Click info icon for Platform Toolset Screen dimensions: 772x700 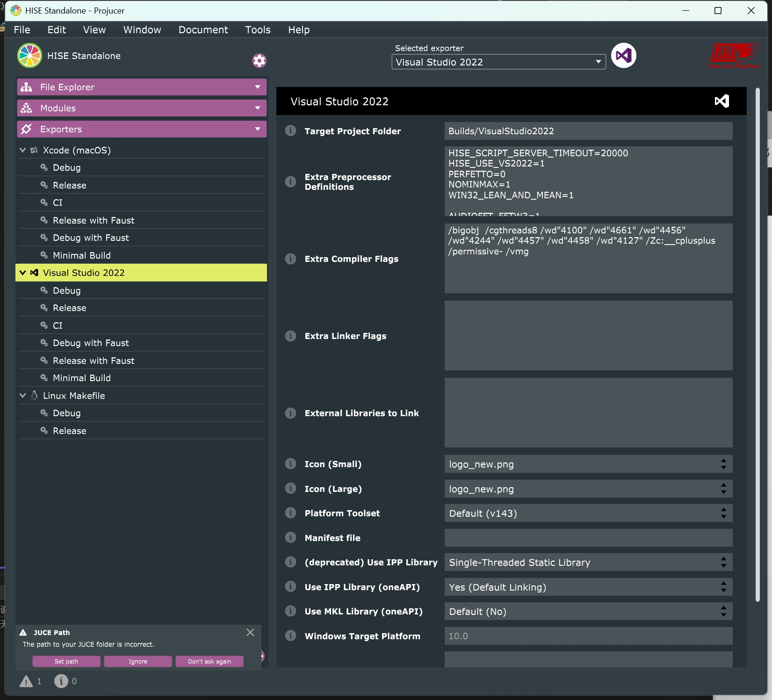(290, 513)
